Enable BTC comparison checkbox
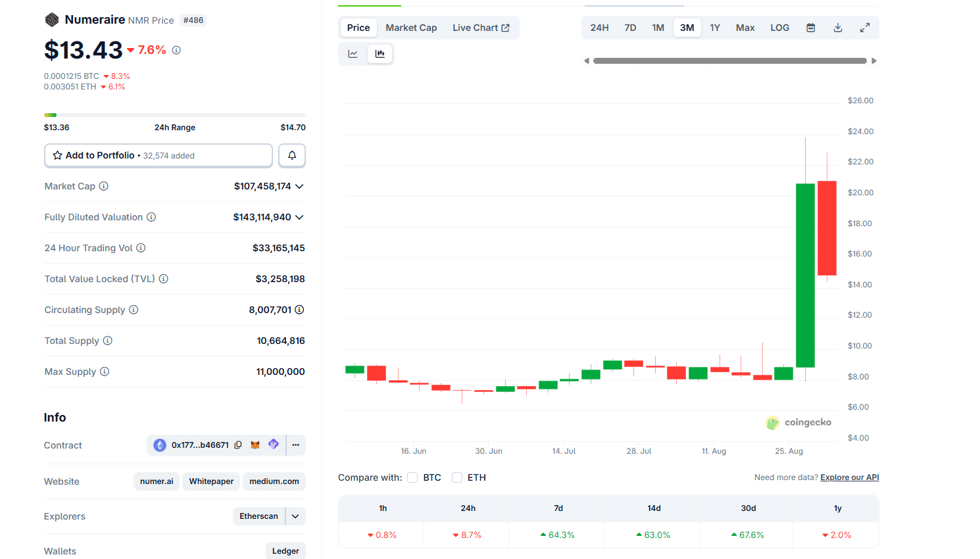980x559 pixels. pyautogui.click(x=412, y=477)
